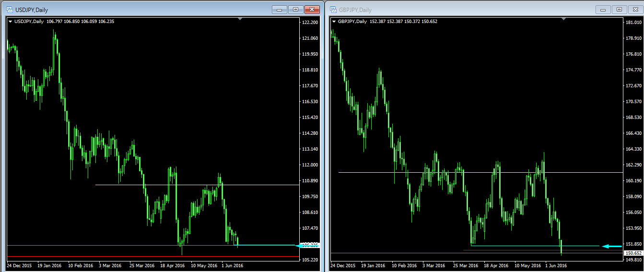The width and height of the screenshot is (644, 272).
Task: Click the chart shift marker on GBPJPY
Action: click(x=564, y=19)
